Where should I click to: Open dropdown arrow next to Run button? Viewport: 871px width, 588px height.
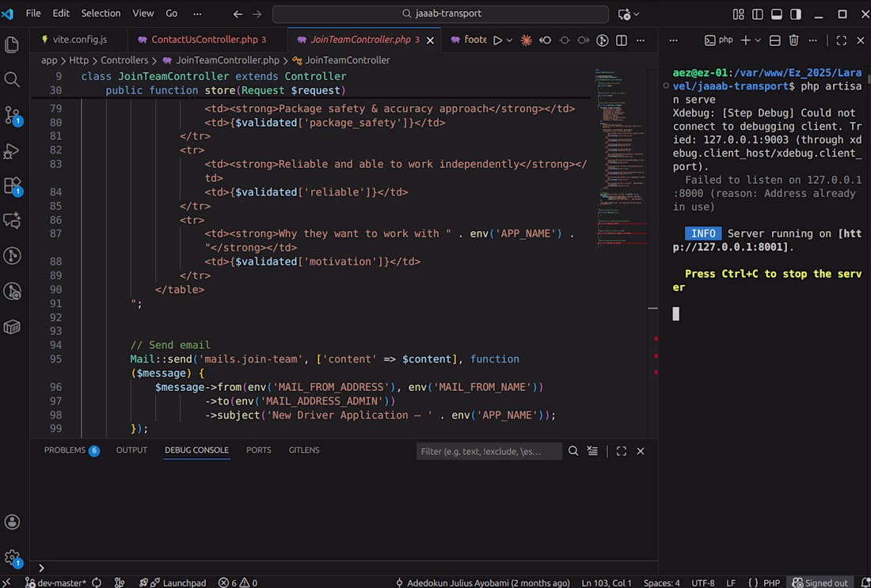509,40
